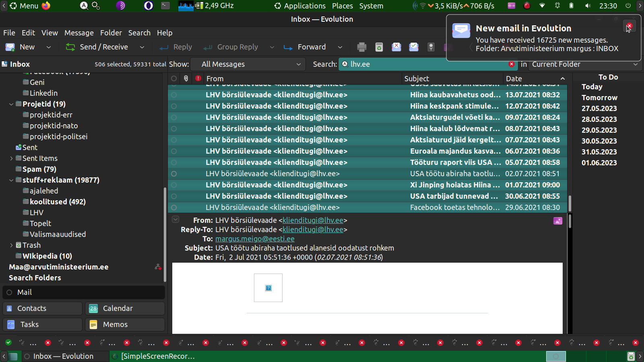Toggle status of Hiina kaubavahetus email
This screenshot has width=644, height=362.
[x=174, y=95]
